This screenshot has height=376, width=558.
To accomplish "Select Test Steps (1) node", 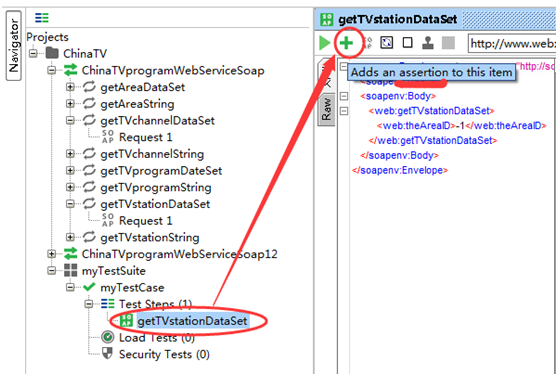I will tap(155, 304).
